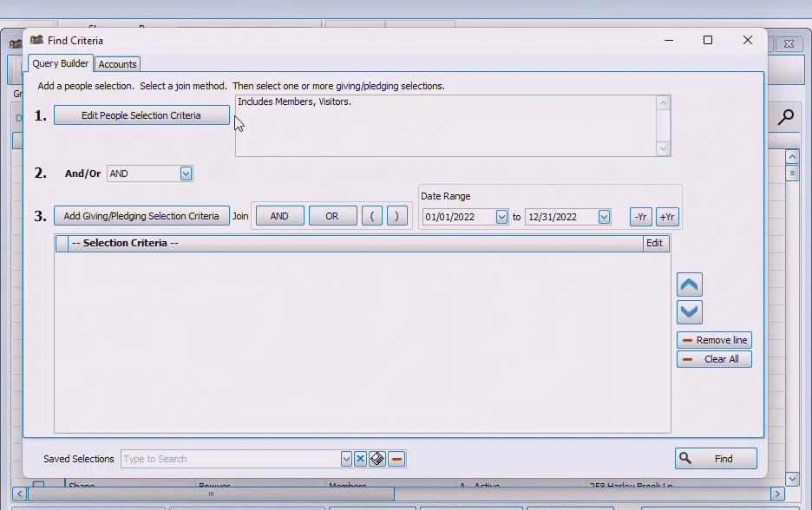Screen dimensions: 812x510
Task: Click Edit People Selection Criteria button
Action: [x=141, y=115]
